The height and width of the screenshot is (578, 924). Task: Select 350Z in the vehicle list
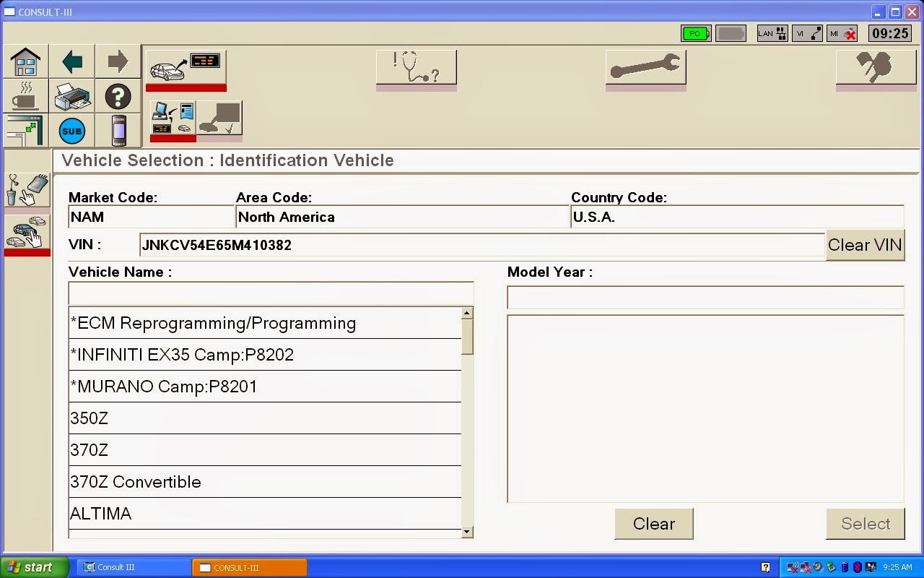(x=265, y=418)
